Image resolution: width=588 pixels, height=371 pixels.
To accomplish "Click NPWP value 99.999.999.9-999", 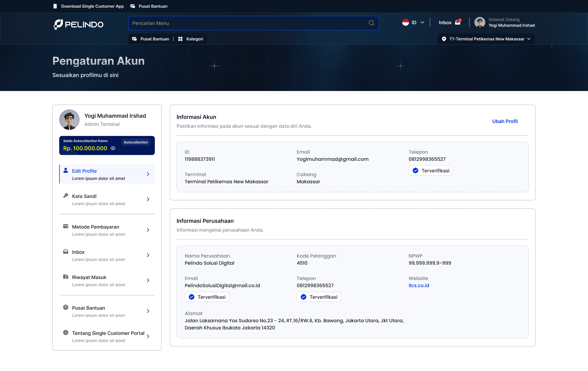I will [430, 263].
